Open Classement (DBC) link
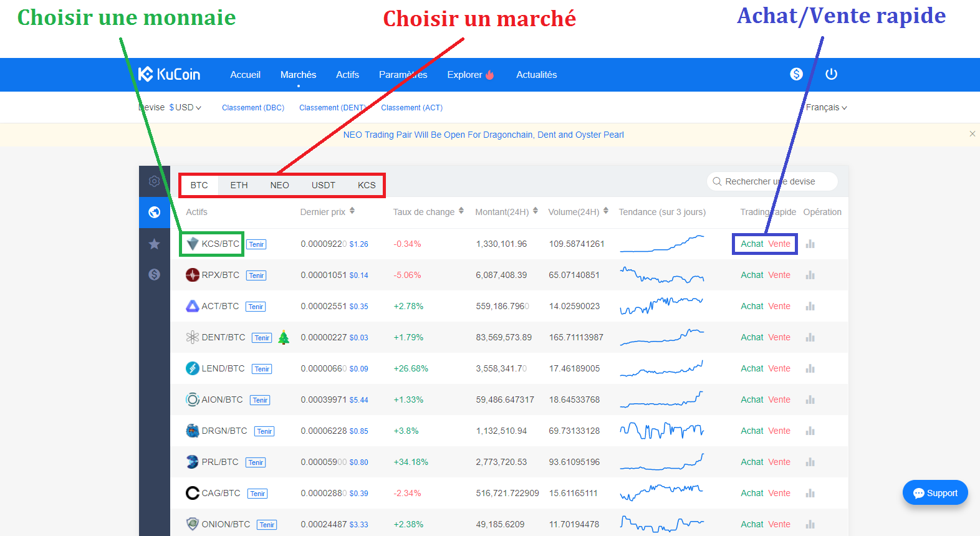980x536 pixels. [x=253, y=108]
